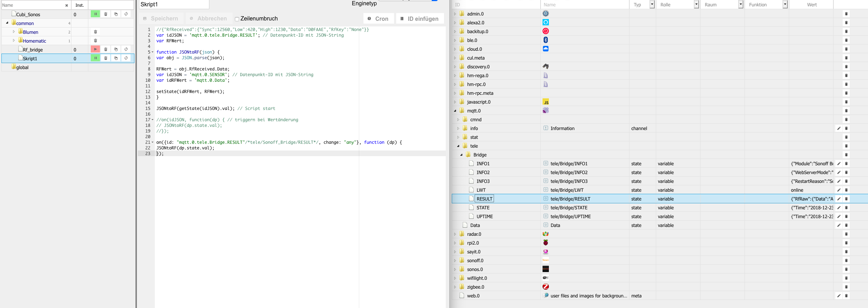Open the Funktion filter dropdown
This screenshot has height=308, width=868.
(785, 4)
